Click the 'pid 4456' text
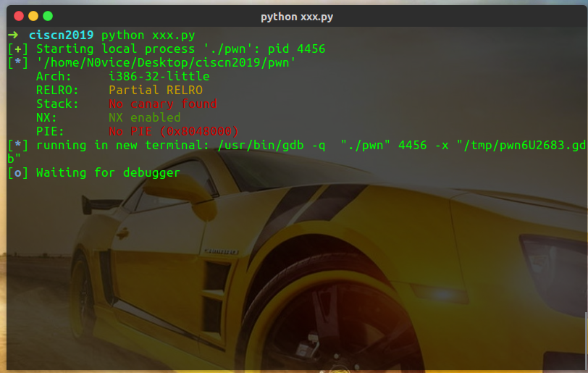Image resolution: width=588 pixels, height=373 pixels. (296, 49)
